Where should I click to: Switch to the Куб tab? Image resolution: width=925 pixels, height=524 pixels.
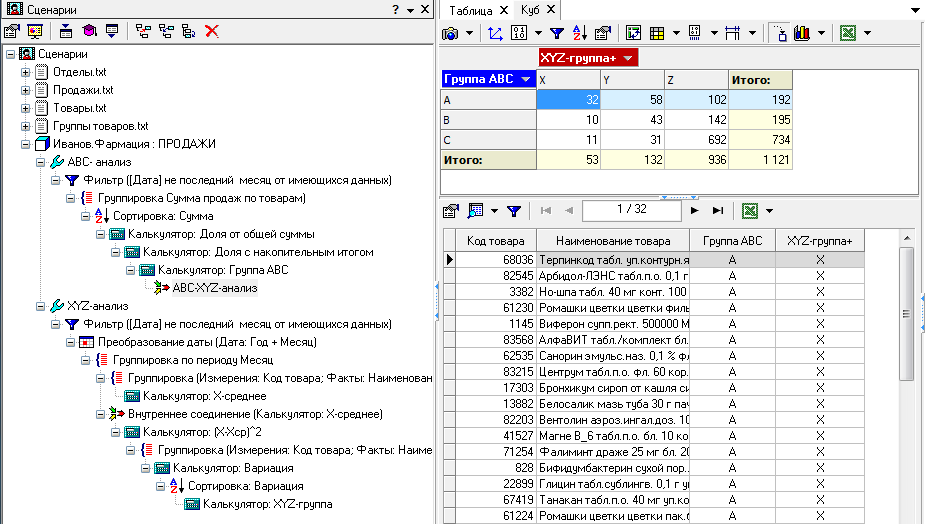(530, 10)
